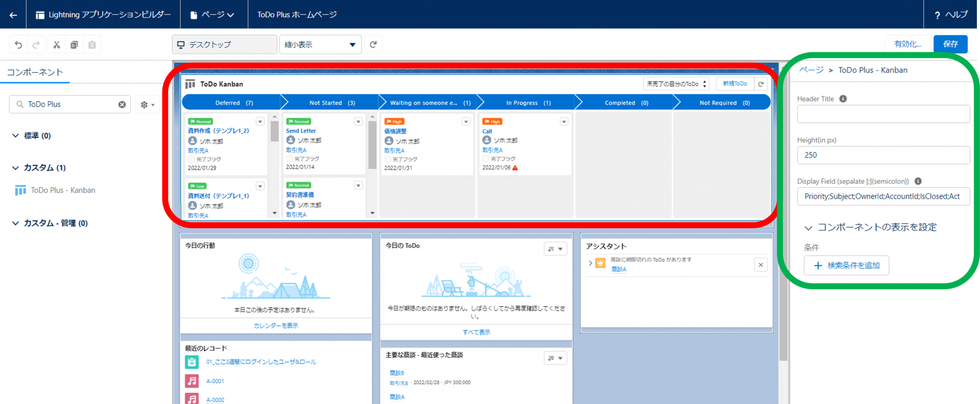The image size is (980, 404).
Task: Click 検索条件を追加 add filter button
Action: pos(846,266)
